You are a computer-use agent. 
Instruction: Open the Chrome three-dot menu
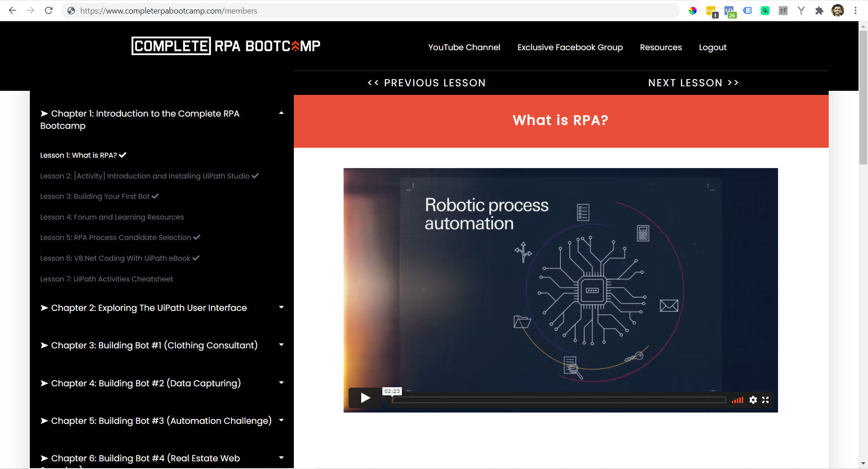[x=855, y=10]
